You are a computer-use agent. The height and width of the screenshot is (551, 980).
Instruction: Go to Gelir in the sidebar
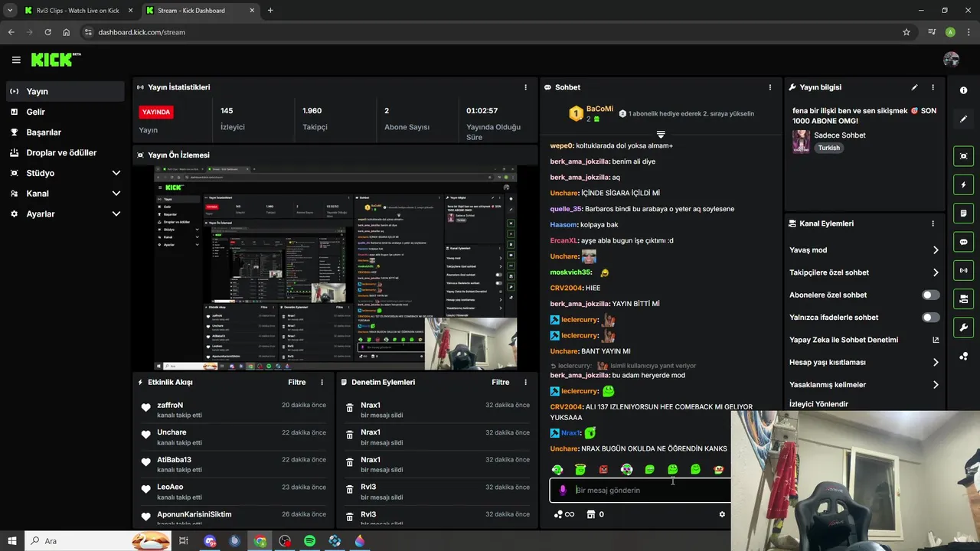(x=65, y=112)
